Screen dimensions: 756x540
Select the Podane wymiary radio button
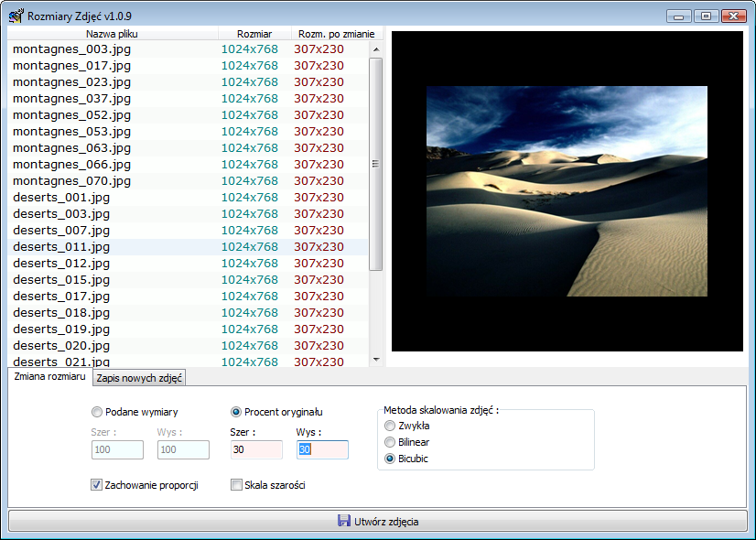[98, 412]
